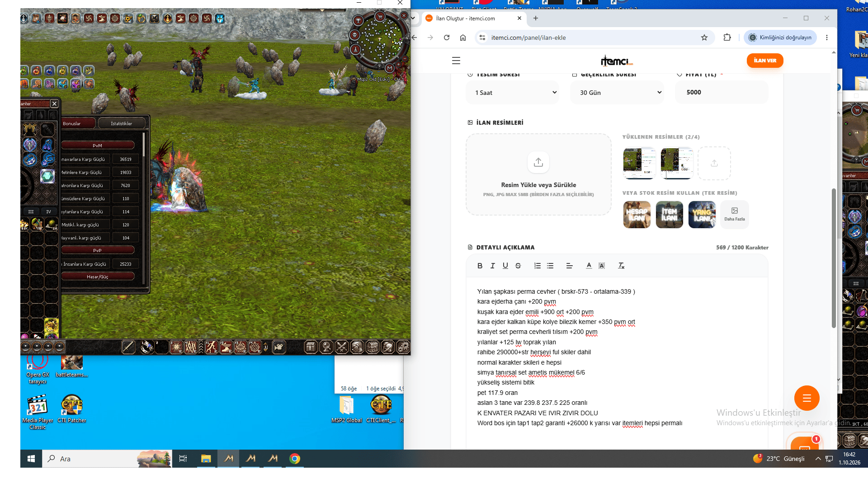The height and width of the screenshot is (488, 868).
Task: Expand the PvP bonus section
Action: 98,250
